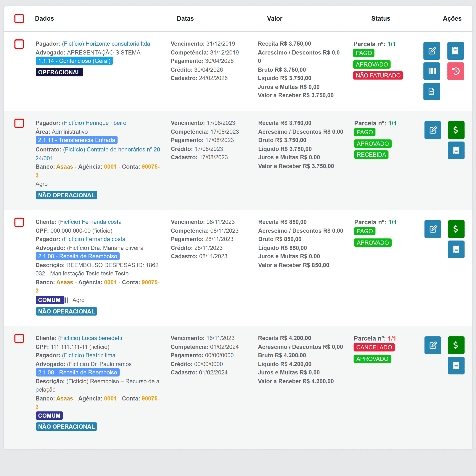Image resolution: width=476 pixels, height=476 pixels.
Task: Click green dollar icon in cancelled row
Action: pos(456,345)
